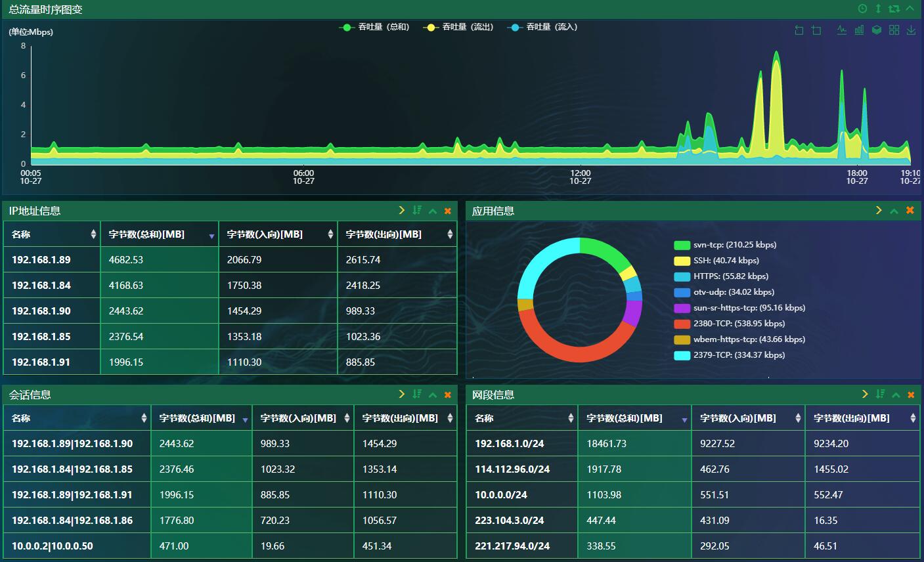Screen dimensions: 924x562
Task: Click the yellow arrow in the 网段信息 panel header
Action: (x=865, y=394)
